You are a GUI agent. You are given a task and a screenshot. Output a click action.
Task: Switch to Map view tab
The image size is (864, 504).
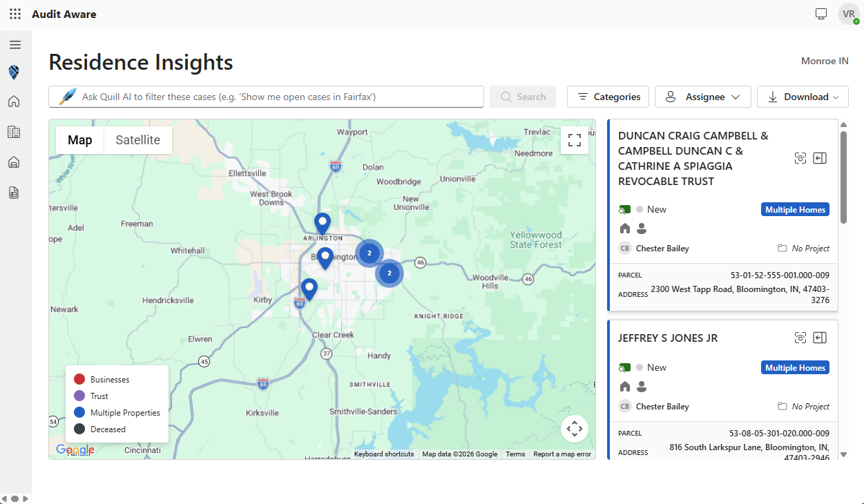pyautogui.click(x=80, y=140)
